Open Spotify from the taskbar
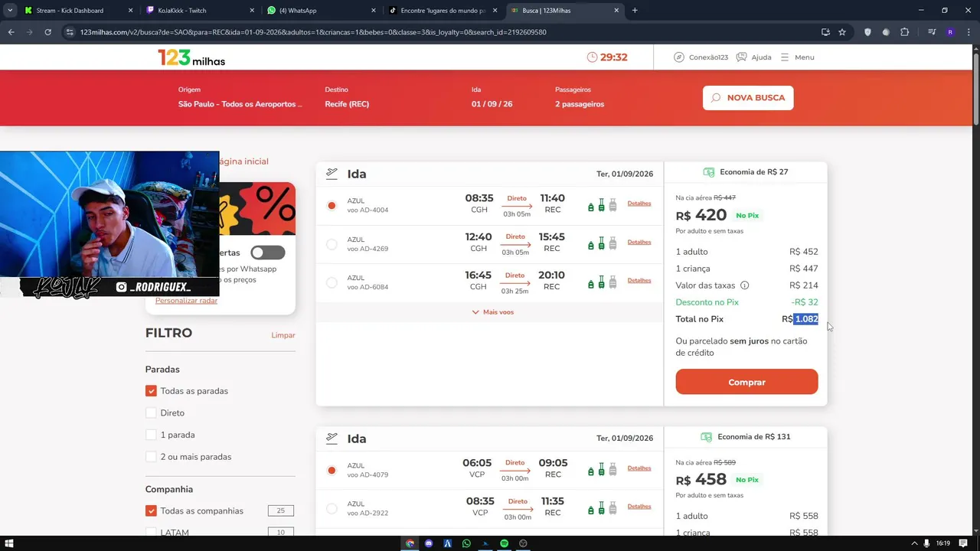 505,543
